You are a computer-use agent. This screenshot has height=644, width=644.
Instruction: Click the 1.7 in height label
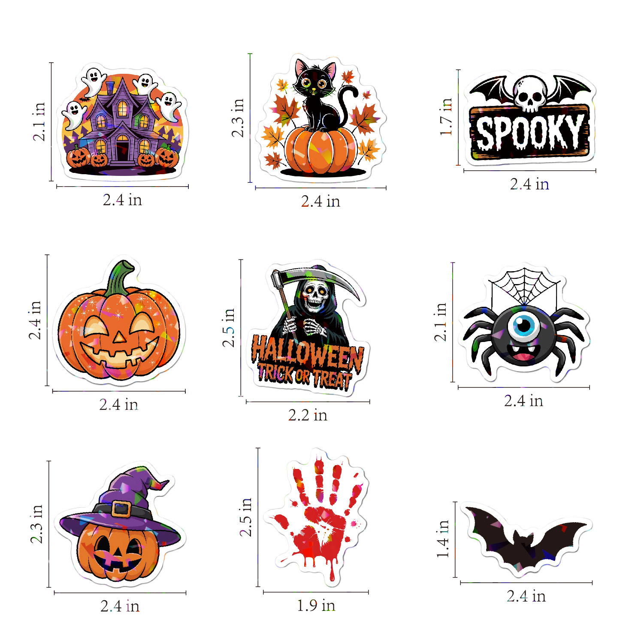pos(446,117)
